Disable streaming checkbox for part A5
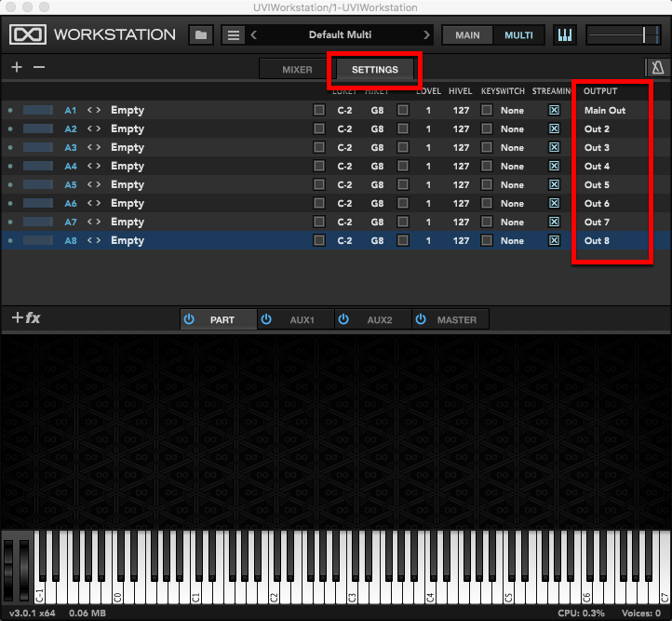Screen dimensions: 672x621 point(554,184)
